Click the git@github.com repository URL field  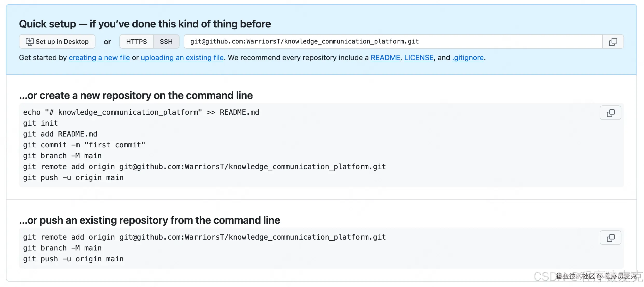tap(304, 42)
